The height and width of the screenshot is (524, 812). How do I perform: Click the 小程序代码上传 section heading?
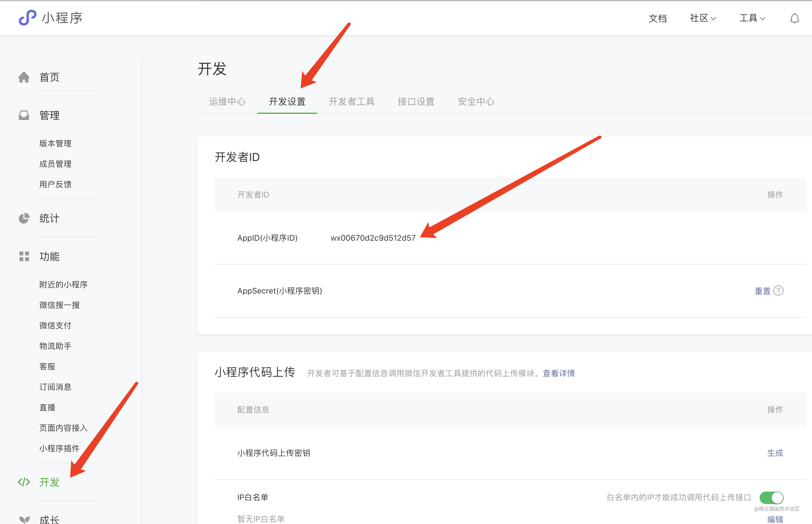click(255, 372)
